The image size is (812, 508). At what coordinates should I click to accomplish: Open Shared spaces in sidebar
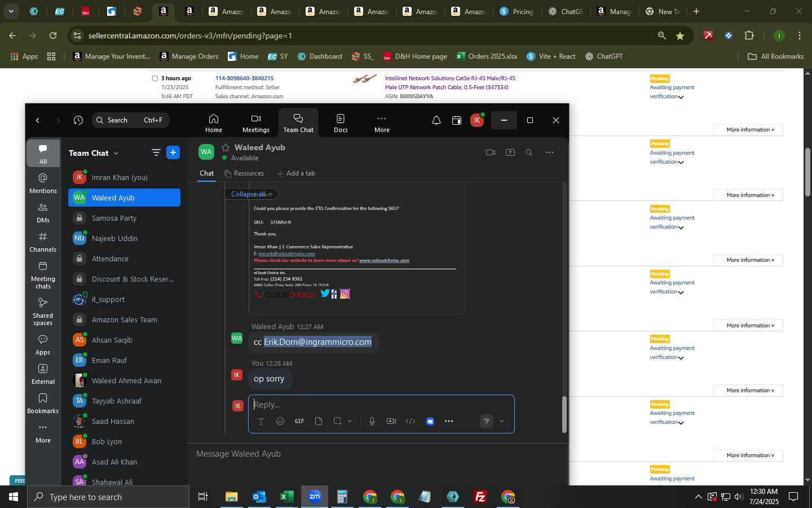(43, 311)
